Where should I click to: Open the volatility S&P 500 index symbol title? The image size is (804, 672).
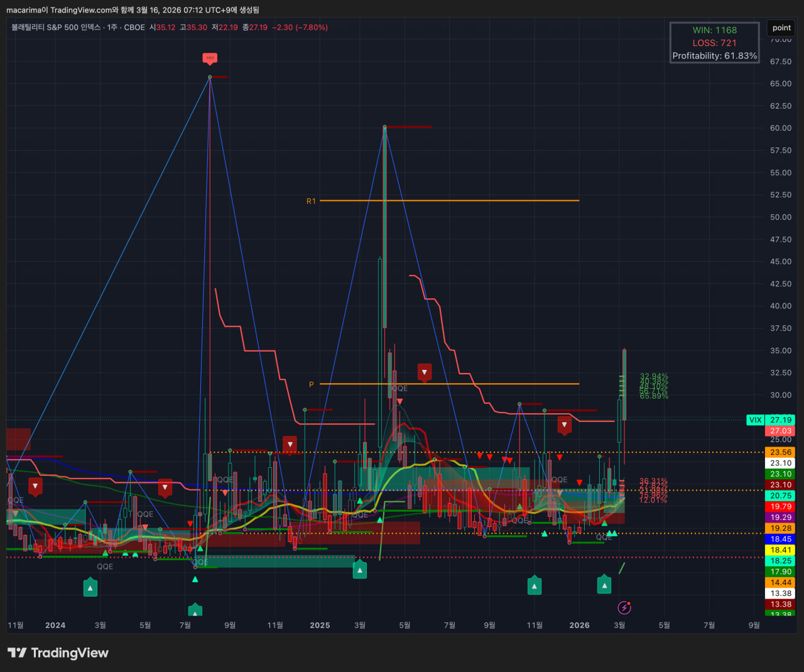click(55, 28)
